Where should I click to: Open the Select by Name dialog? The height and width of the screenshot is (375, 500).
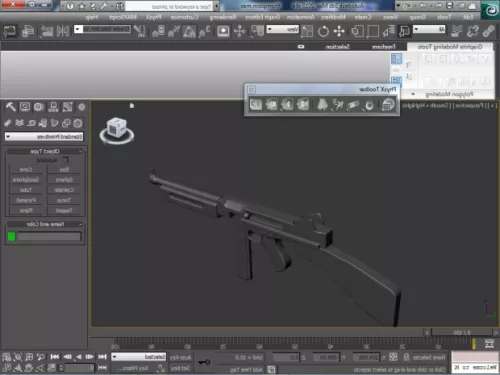click(389, 31)
